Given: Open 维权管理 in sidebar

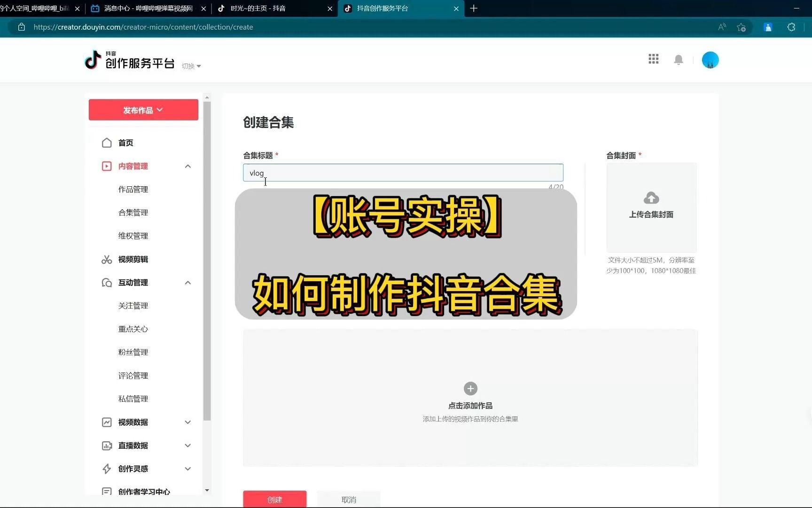Looking at the screenshot, I should pyautogui.click(x=133, y=236).
